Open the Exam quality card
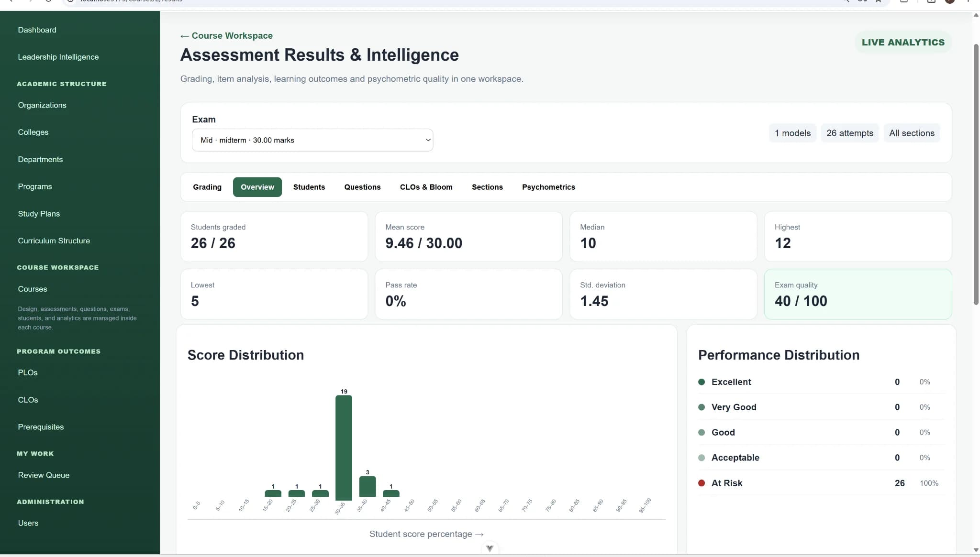The height and width of the screenshot is (557, 980). click(x=858, y=294)
